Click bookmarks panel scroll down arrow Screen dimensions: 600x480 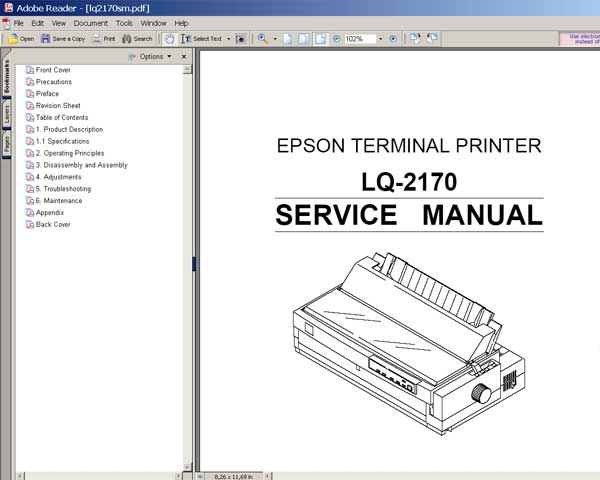(x=187, y=467)
